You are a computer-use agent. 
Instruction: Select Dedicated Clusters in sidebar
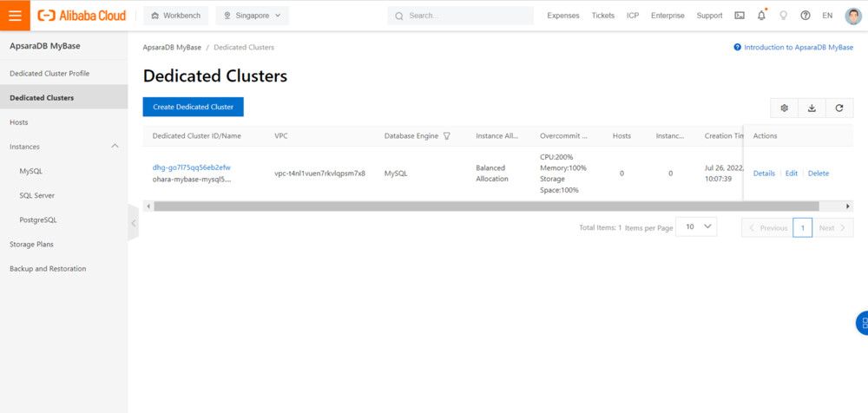click(63, 98)
